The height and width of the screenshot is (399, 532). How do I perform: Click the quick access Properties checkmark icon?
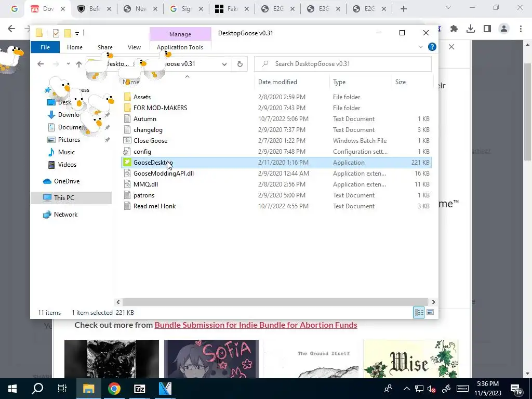[56, 33]
